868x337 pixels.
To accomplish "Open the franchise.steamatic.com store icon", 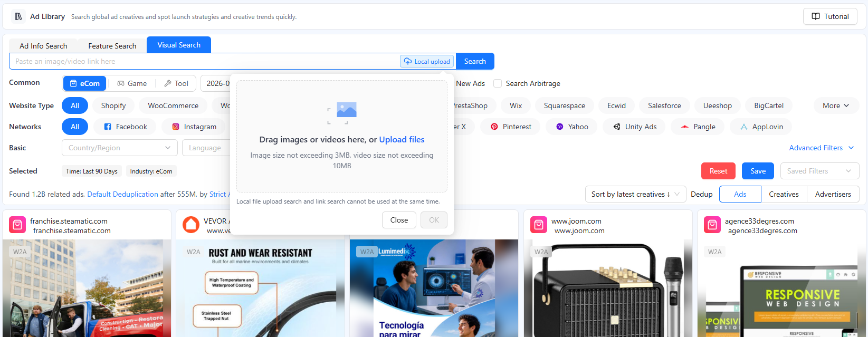I will (17, 225).
